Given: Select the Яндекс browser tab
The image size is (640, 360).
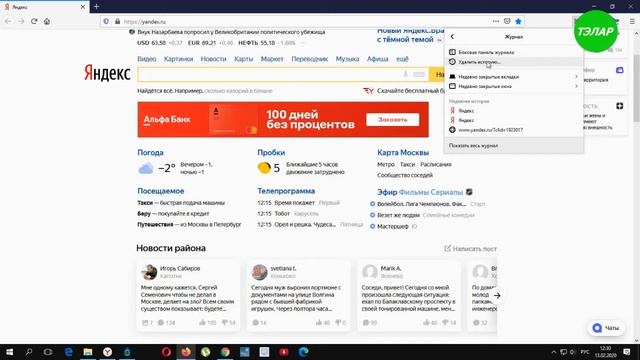Looking at the screenshot, I should pyautogui.click(x=44, y=7).
